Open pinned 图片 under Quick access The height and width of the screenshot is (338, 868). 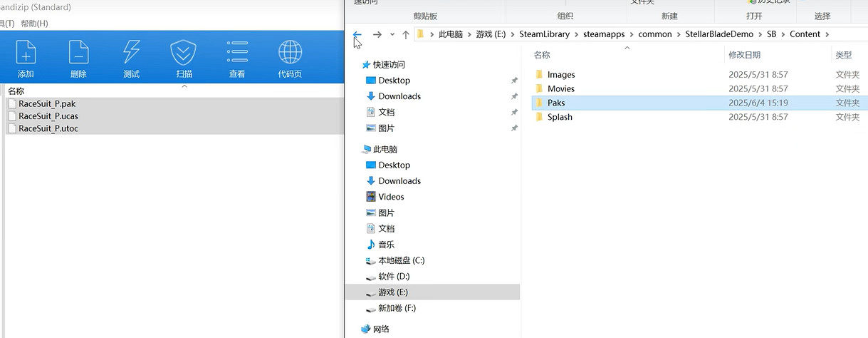coord(386,128)
